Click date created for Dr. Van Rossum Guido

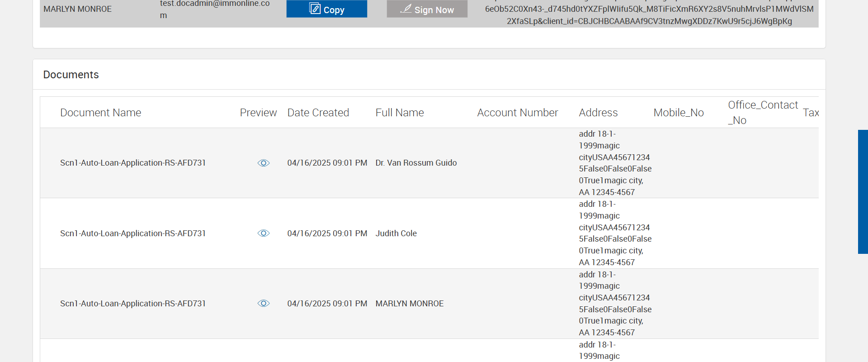327,163
